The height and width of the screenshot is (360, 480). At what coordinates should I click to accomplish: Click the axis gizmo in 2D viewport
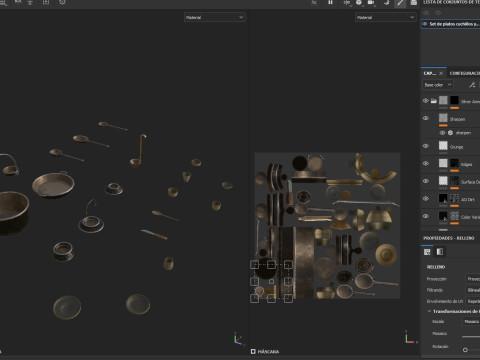coord(410,337)
